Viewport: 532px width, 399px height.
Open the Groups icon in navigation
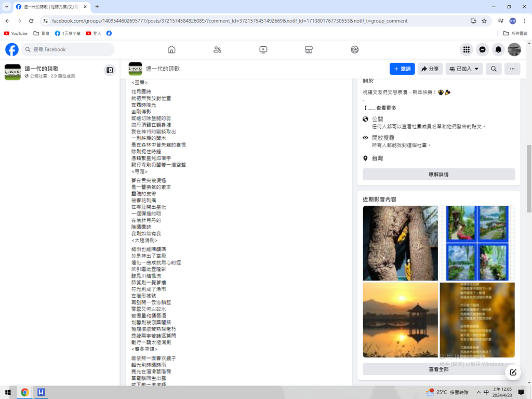tap(354, 49)
